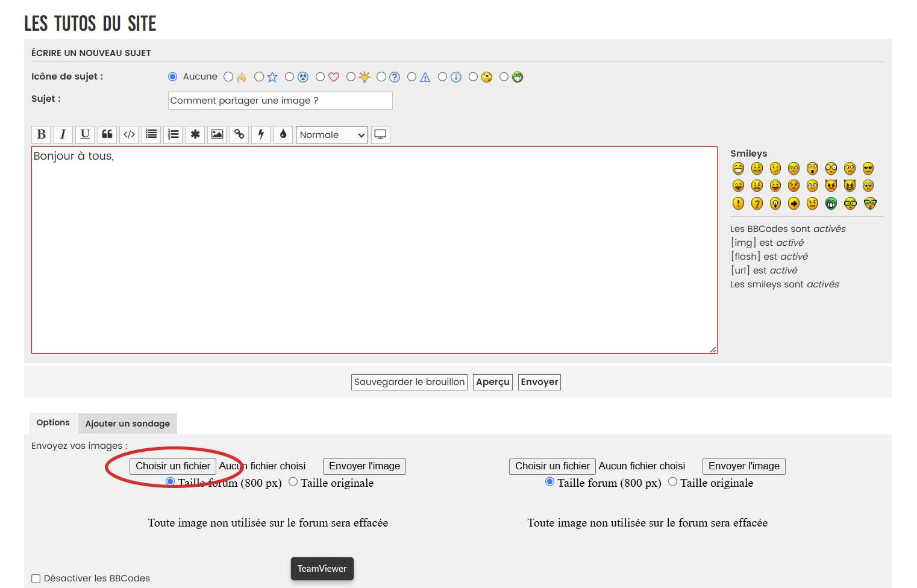Viewport: 917px width, 588px height.
Task: Click the 'Aperçu' preview button
Action: [x=493, y=382]
